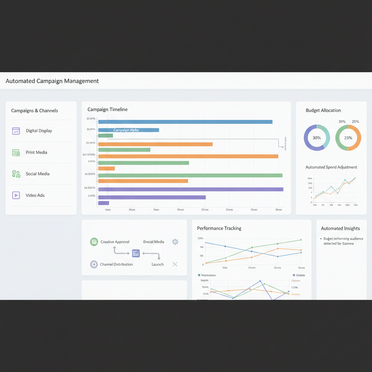
Task: Click the Automated Campaign Management title
Action: point(52,81)
